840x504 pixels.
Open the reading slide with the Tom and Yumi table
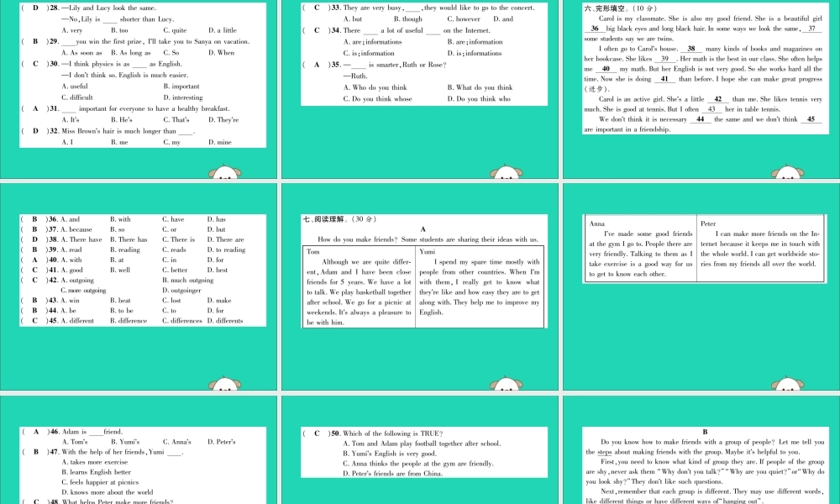pos(419,286)
